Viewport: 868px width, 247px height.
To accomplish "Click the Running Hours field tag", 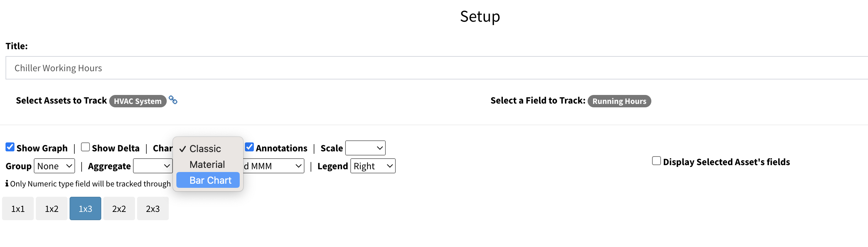I will 619,101.
